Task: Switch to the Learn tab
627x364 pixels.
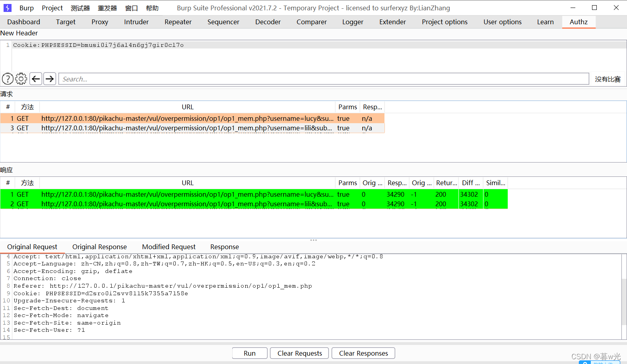Action: tap(545, 22)
